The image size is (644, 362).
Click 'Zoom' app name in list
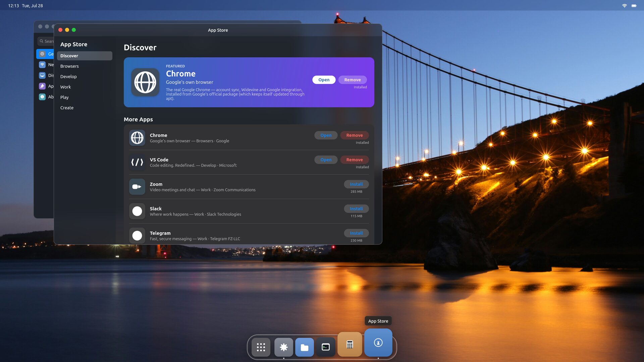point(156,184)
